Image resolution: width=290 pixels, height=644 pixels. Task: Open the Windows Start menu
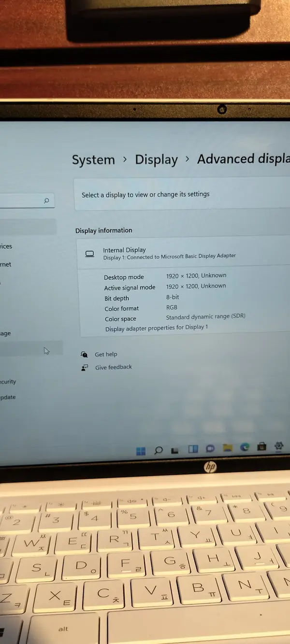click(141, 451)
